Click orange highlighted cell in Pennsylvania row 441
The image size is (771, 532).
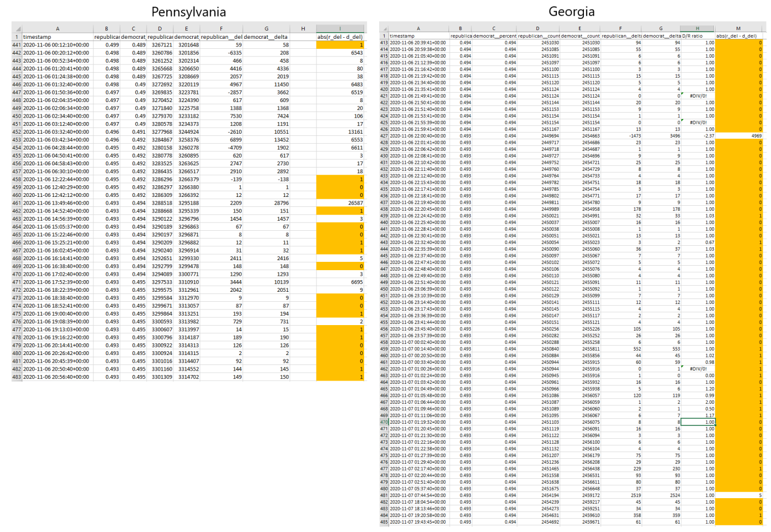pyautogui.click(x=340, y=45)
